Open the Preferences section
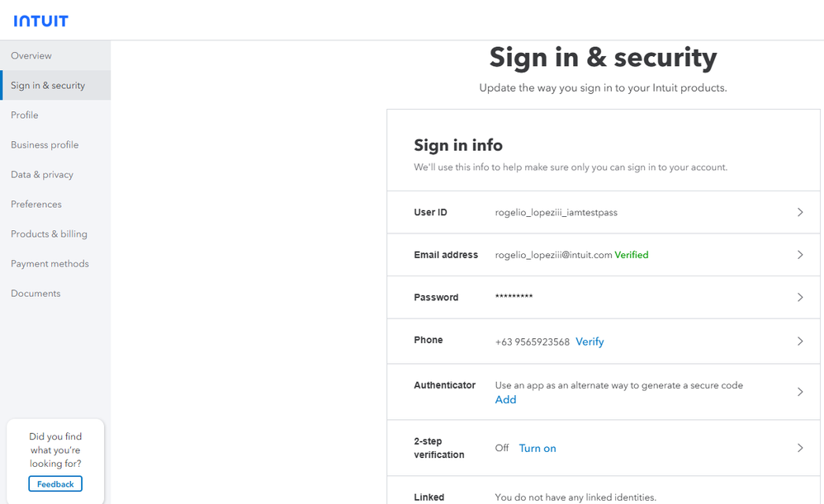Image resolution: width=824 pixels, height=504 pixels. pyautogui.click(x=36, y=204)
